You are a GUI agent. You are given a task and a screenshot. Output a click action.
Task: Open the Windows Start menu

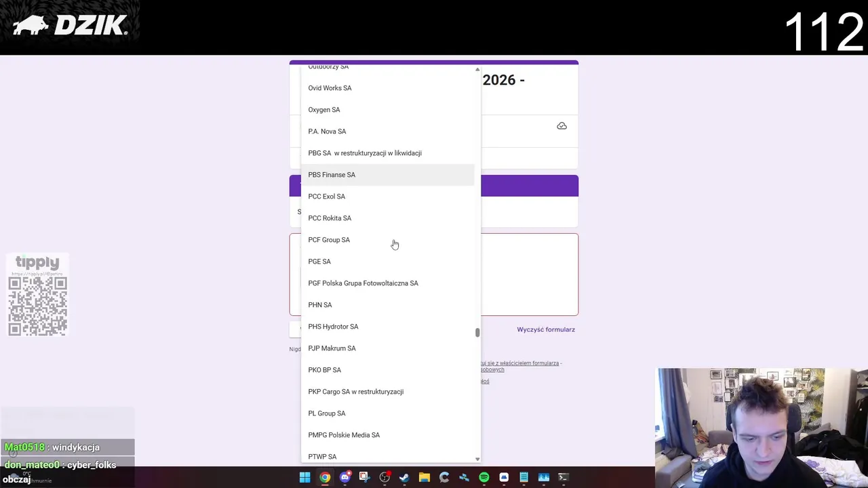(x=304, y=477)
